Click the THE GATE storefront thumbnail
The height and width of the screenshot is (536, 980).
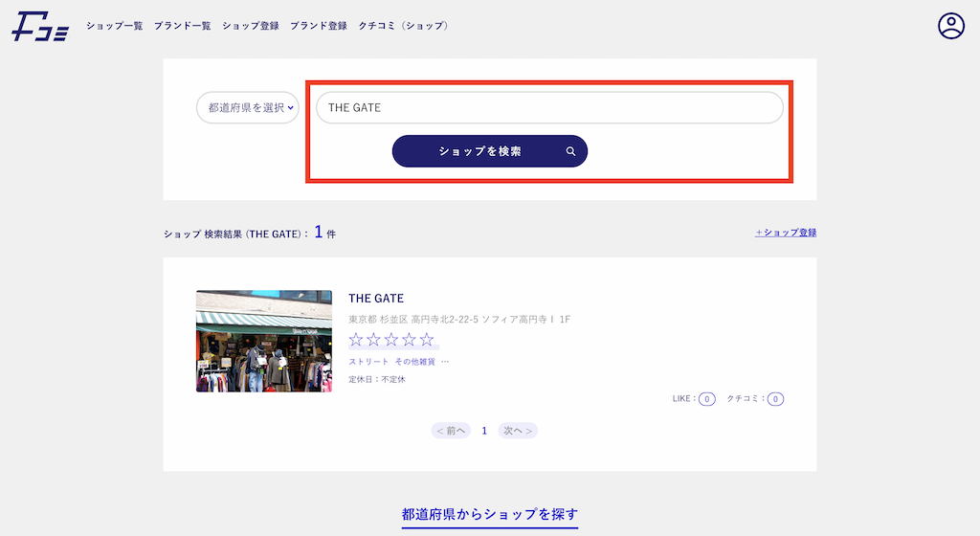[264, 341]
